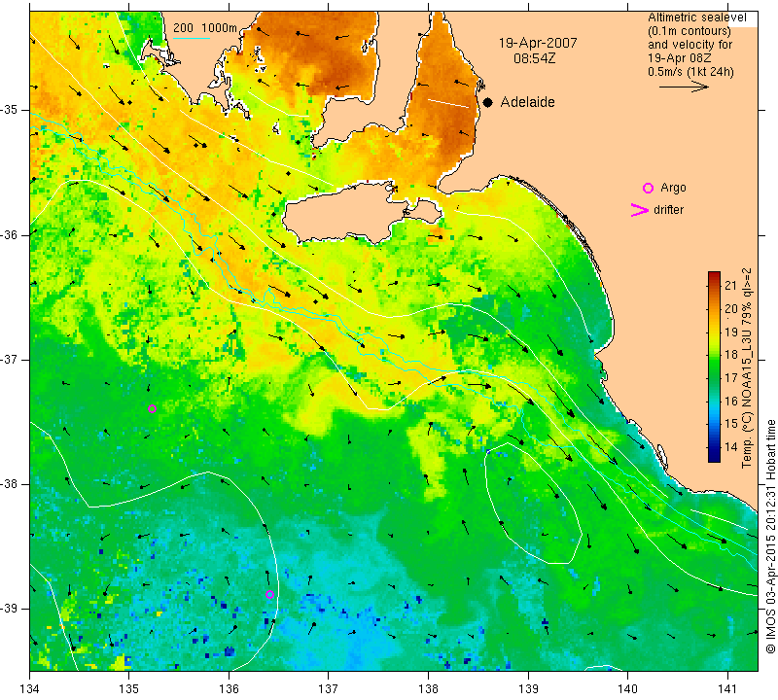Click the IMOS copyright timestamp text
Screen dimensions: 778x700
pyautogui.click(x=770, y=537)
